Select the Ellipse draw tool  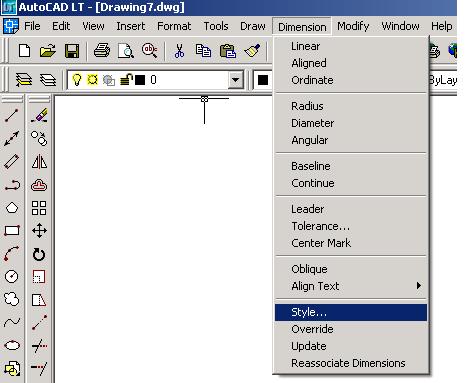point(12,345)
